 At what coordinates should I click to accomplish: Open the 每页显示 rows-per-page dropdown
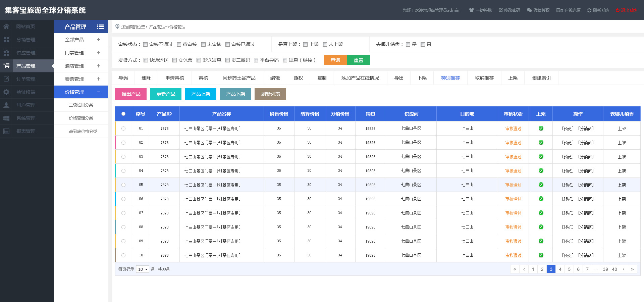(x=142, y=269)
